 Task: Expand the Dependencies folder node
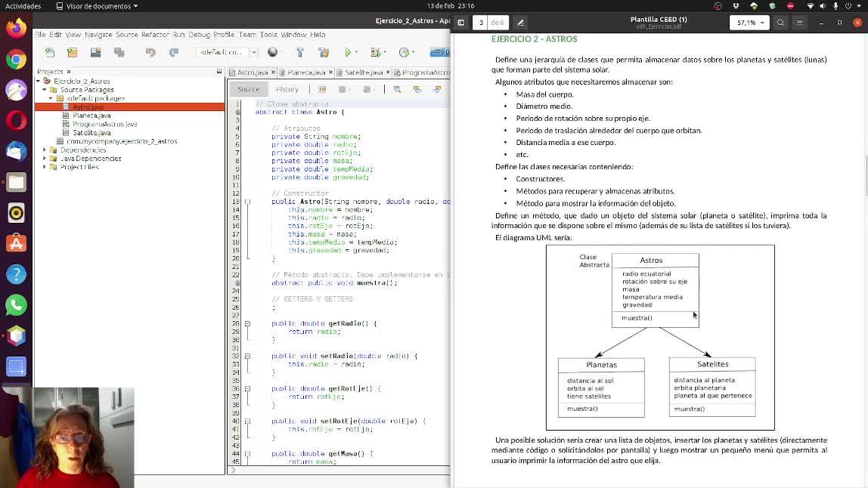45,150
